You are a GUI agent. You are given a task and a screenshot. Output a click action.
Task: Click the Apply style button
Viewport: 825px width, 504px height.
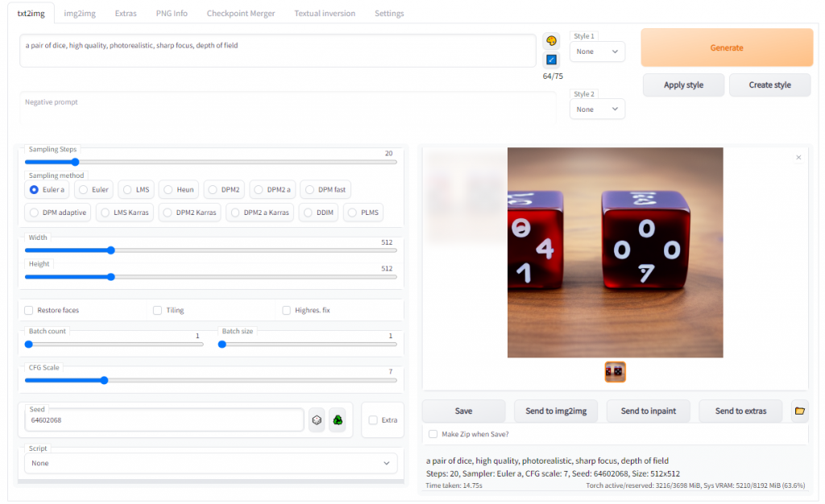tap(683, 85)
